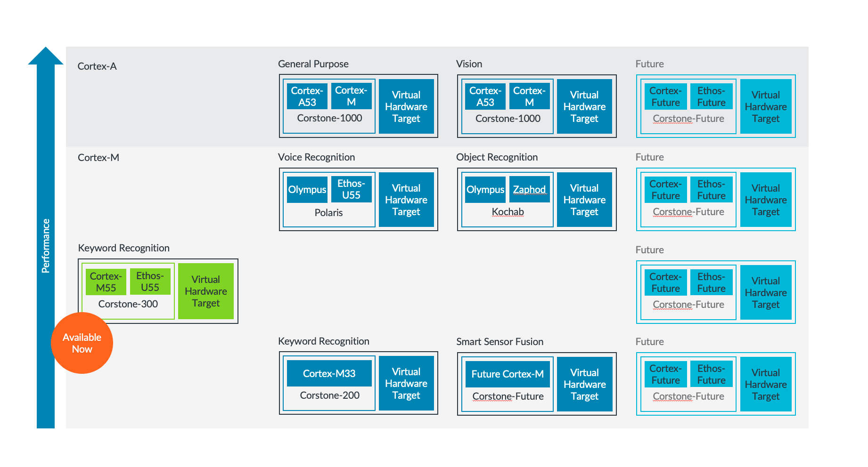Click the Smart Sensor Fusion heading

pos(500,342)
